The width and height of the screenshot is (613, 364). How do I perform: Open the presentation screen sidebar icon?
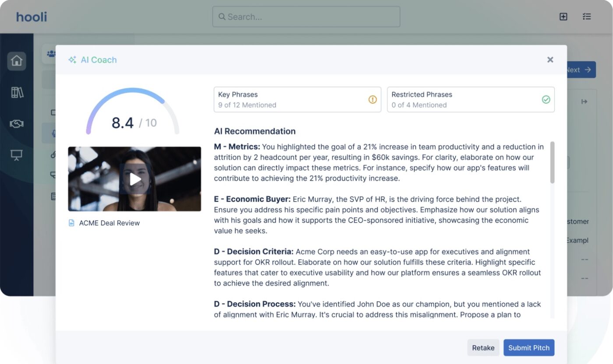pyautogui.click(x=17, y=155)
